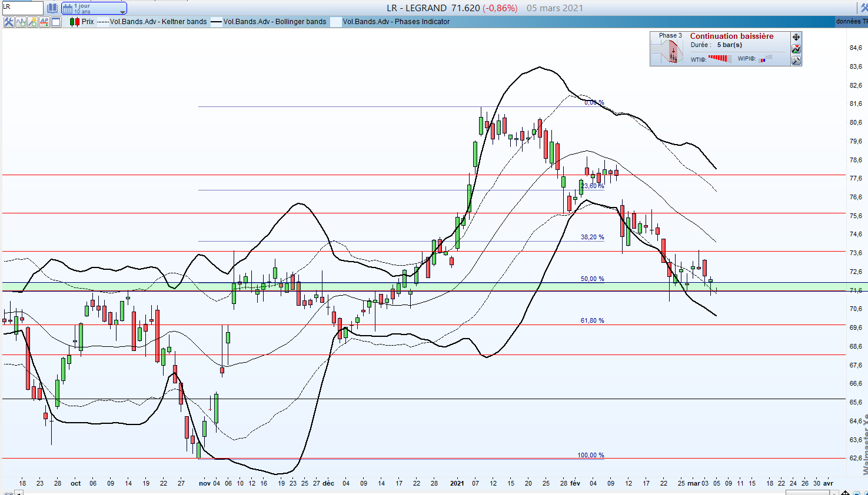The width and height of the screenshot is (868, 495).
Task: Click the avr label on the time axis
Action: (828, 483)
